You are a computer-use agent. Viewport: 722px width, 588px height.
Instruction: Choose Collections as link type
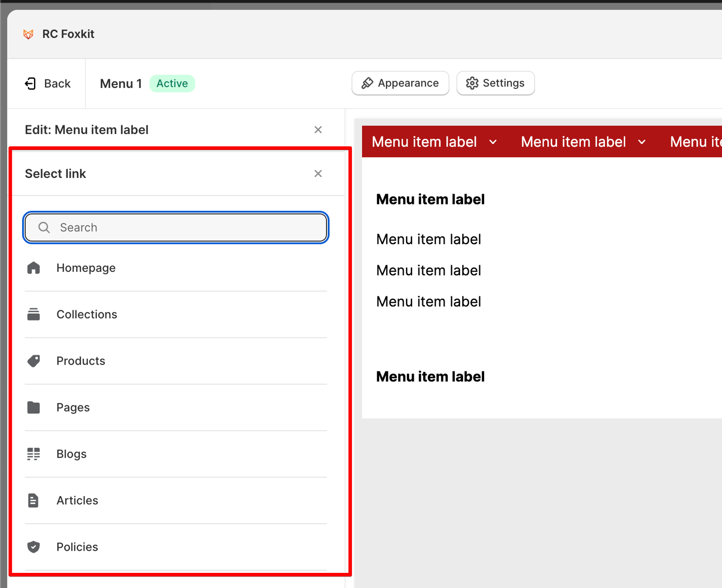[x=176, y=315]
